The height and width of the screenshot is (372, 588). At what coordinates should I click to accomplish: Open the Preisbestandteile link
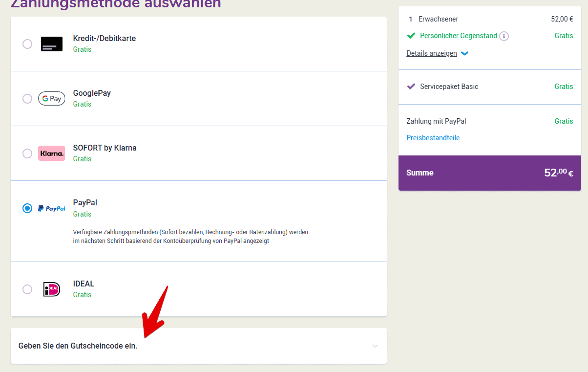[433, 138]
